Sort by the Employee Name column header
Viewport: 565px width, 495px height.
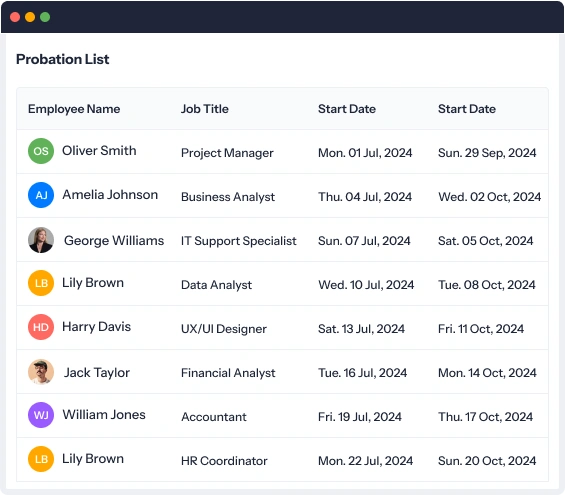point(74,109)
